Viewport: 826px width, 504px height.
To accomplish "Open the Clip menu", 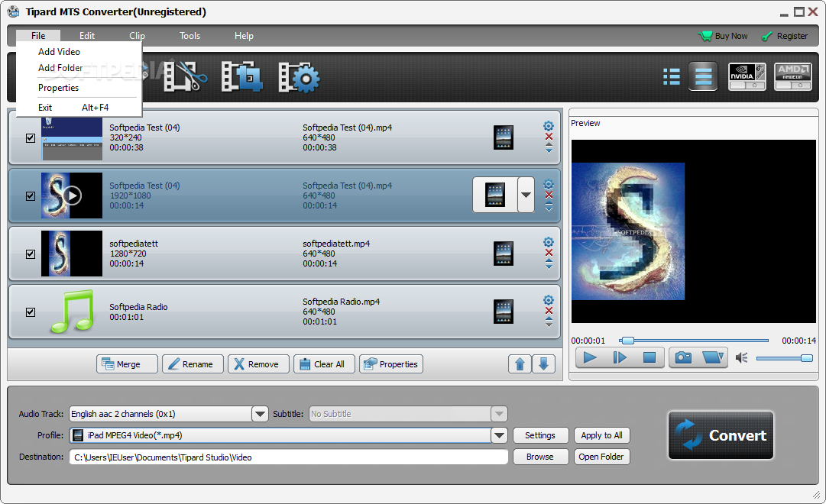I will tap(137, 35).
